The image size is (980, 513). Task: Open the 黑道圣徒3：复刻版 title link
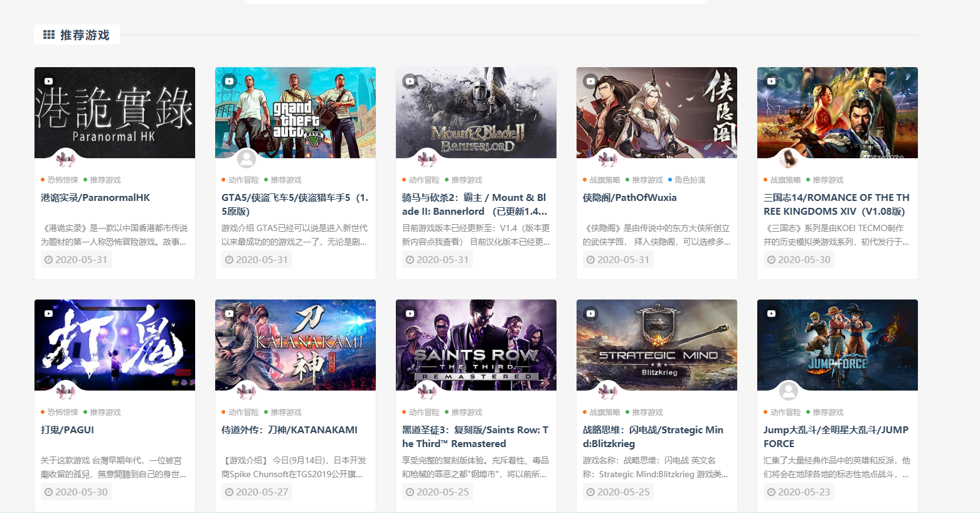point(476,437)
